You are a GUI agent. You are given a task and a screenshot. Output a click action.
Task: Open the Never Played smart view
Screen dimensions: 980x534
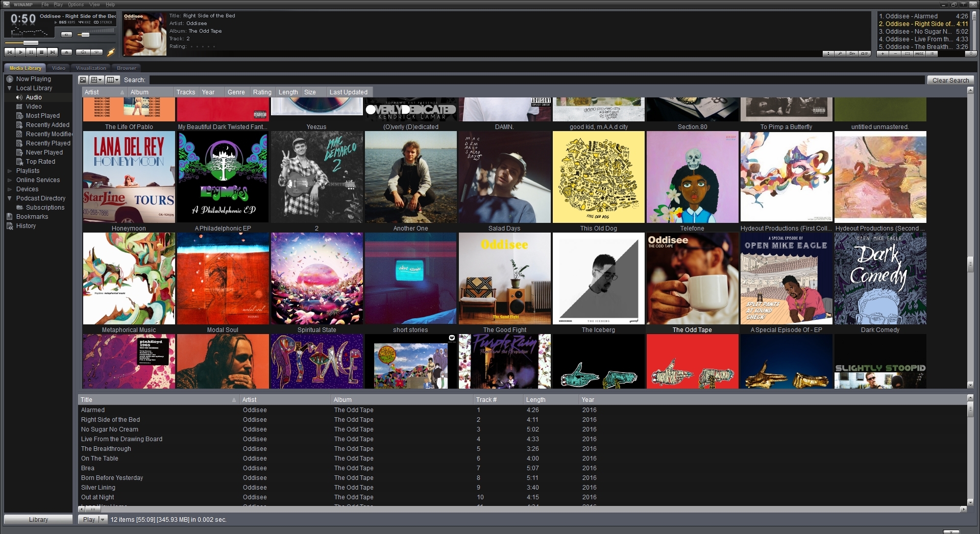(44, 152)
